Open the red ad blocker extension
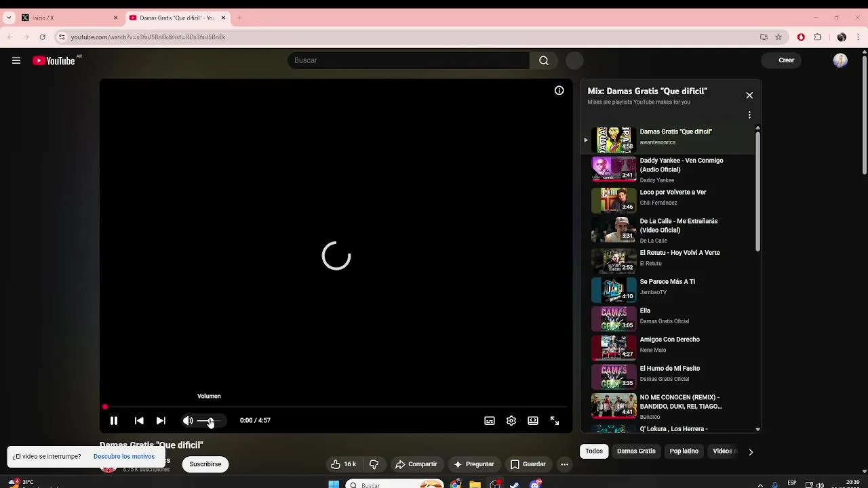Screen dimensions: 868x488 pyautogui.click(x=801, y=37)
